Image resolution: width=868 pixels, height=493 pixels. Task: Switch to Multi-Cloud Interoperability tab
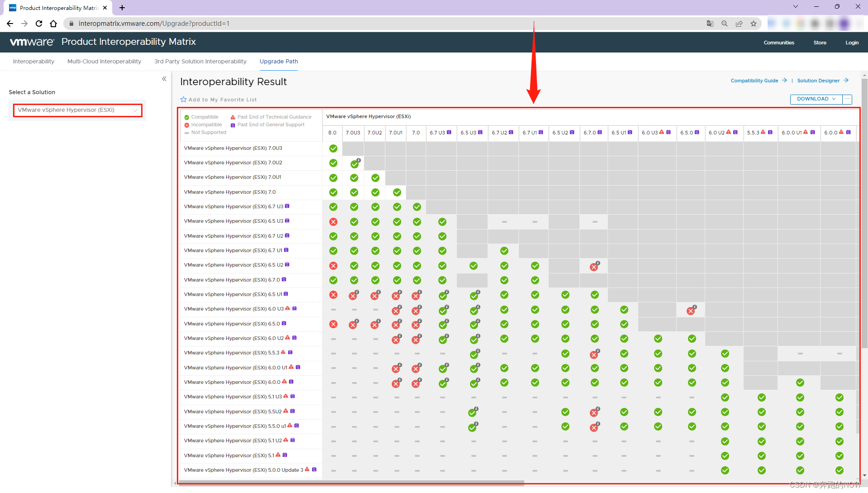(104, 62)
